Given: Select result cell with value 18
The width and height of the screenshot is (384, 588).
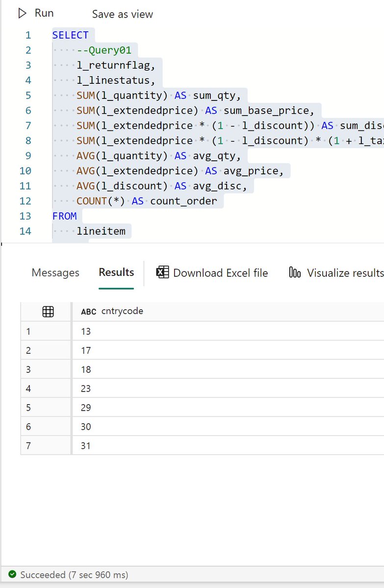Looking at the screenshot, I should [x=228, y=369].
